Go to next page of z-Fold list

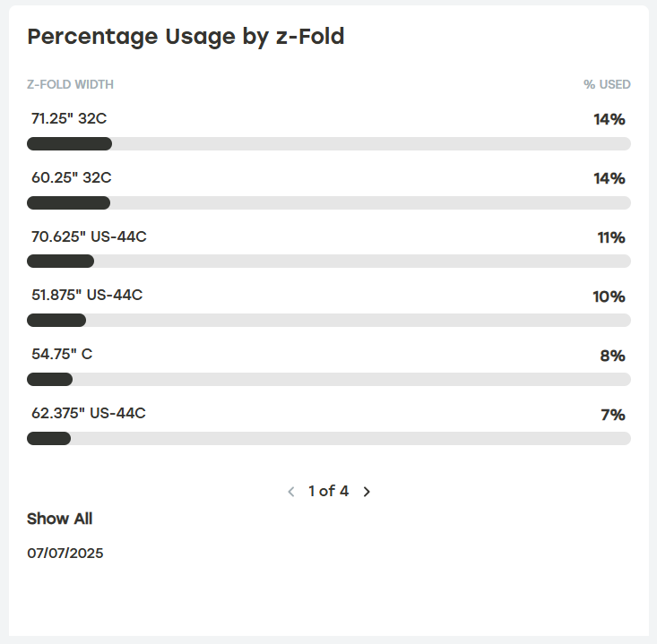coord(367,491)
